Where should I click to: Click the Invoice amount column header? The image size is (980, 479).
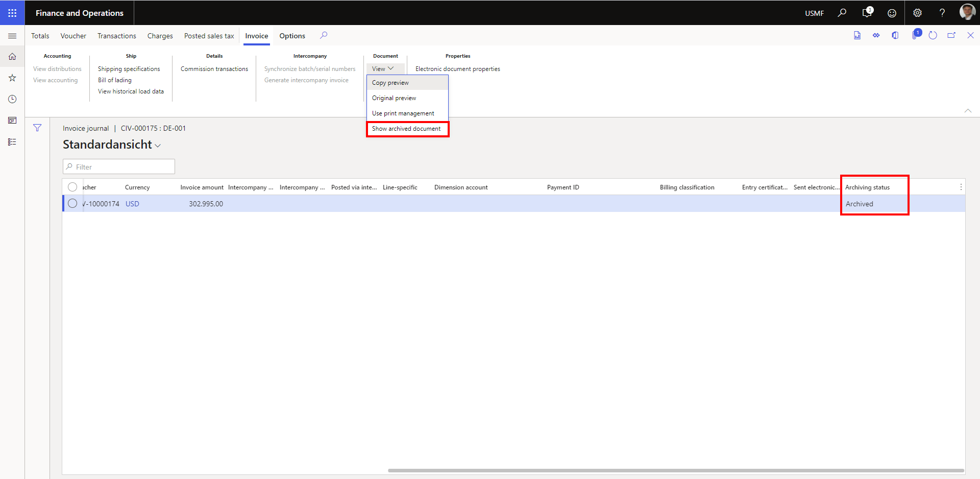click(x=202, y=187)
